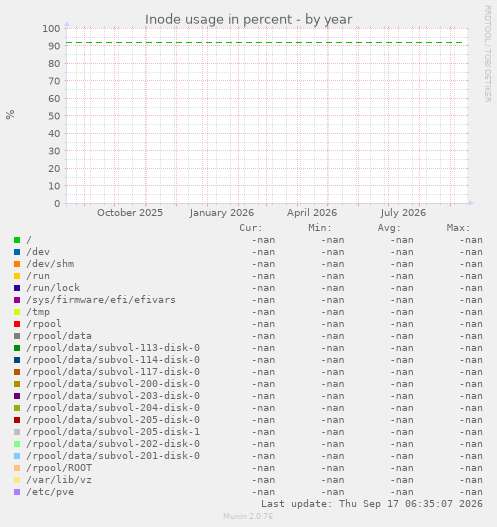Click the red swatch for /rpool
Image resolution: width=497 pixels, height=527 pixels.
click(x=17, y=324)
